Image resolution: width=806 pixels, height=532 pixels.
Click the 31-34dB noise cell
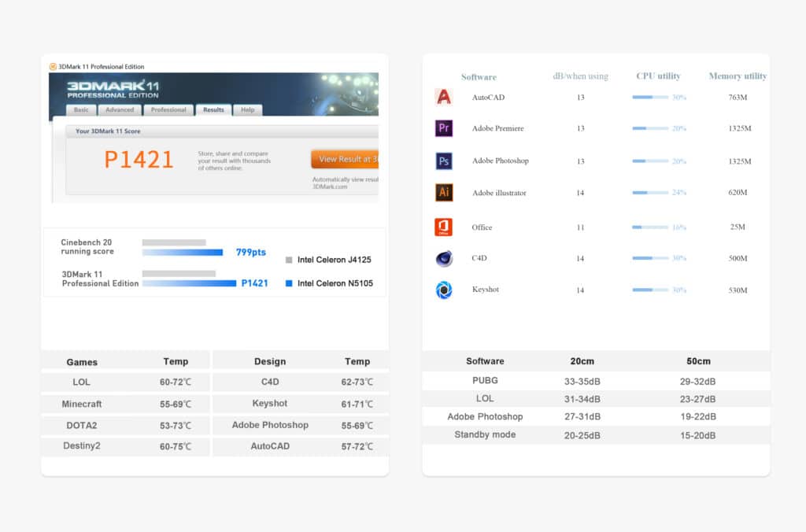pyautogui.click(x=582, y=399)
